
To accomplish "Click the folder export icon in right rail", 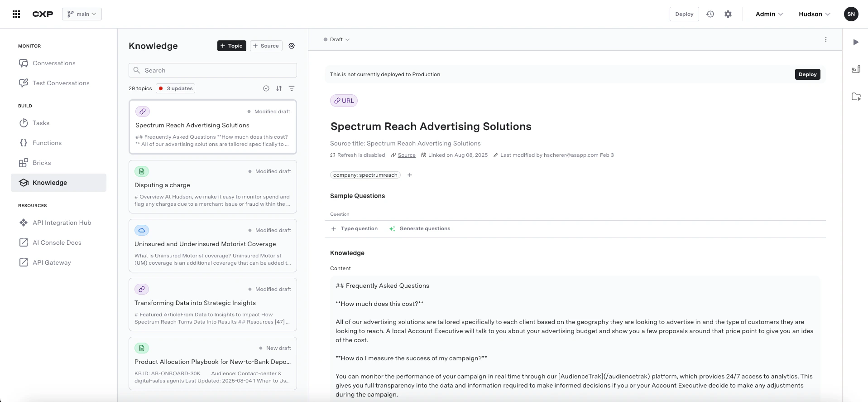I will tap(856, 97).
